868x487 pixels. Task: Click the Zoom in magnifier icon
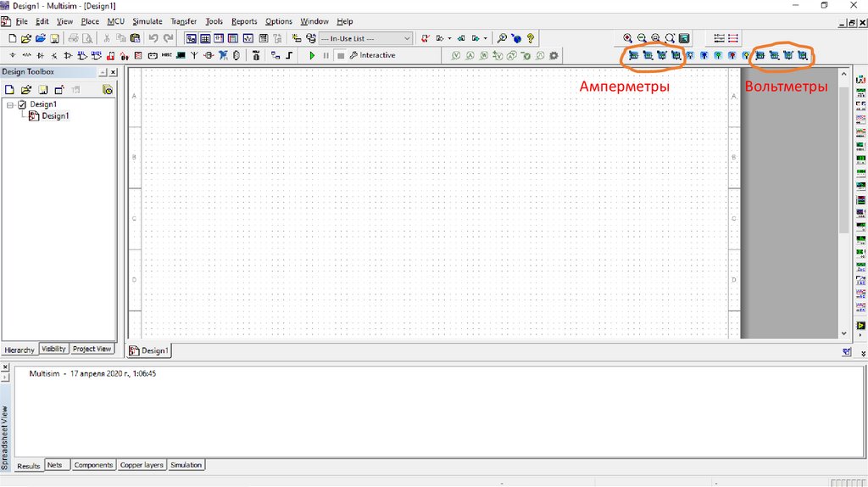pyautogui.click(x=627, y=38)
